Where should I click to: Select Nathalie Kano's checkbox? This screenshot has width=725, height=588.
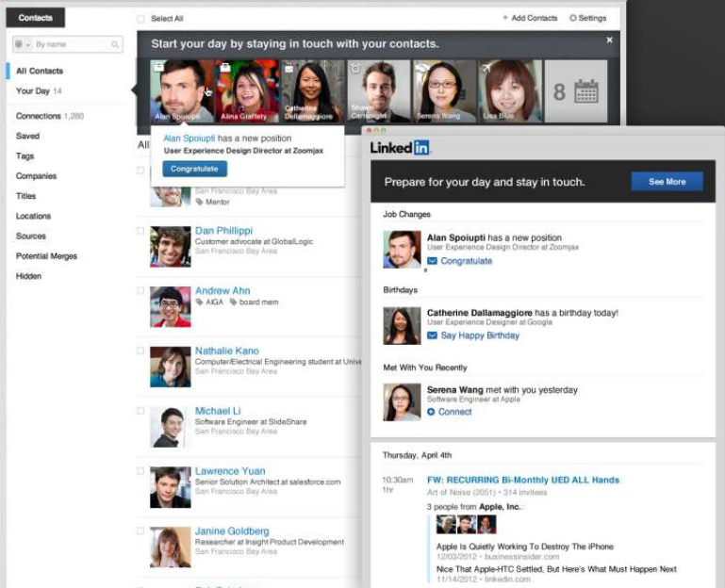(140, 351)
